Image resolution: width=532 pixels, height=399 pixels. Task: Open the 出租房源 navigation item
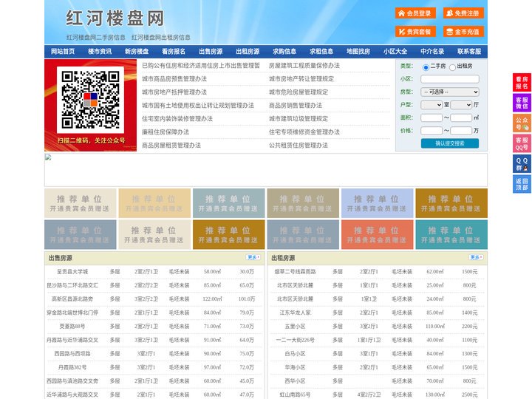(x=248, y=52)
